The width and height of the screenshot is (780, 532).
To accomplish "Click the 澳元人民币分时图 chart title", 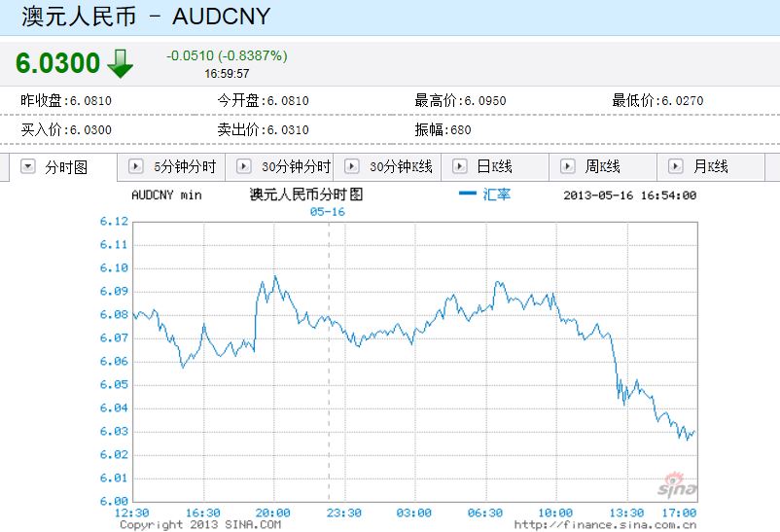I will 305,195.
